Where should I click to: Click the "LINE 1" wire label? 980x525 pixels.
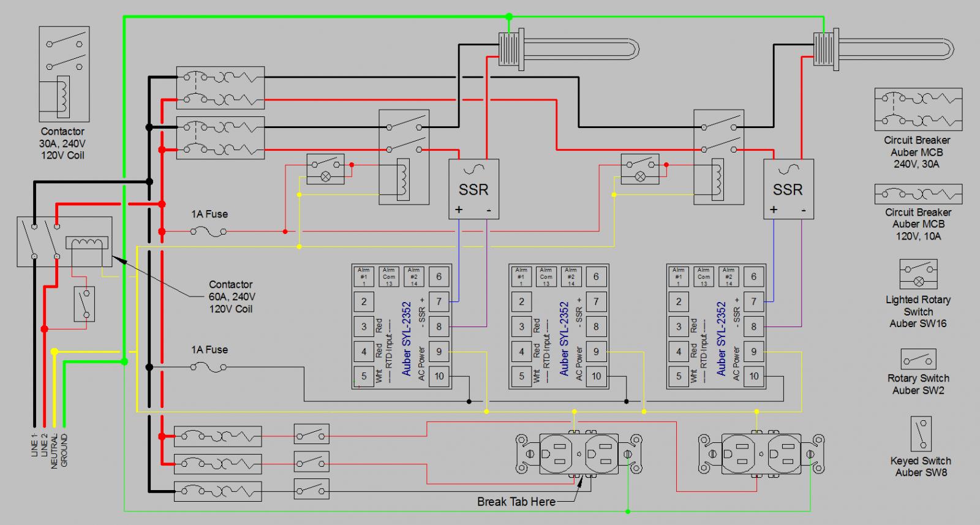34,445
